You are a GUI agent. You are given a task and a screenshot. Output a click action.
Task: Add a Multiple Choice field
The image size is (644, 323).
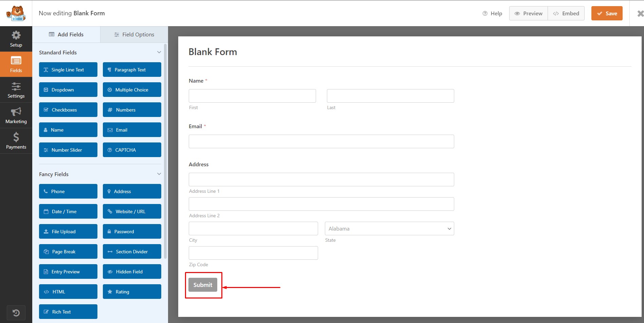pos(132,90)
